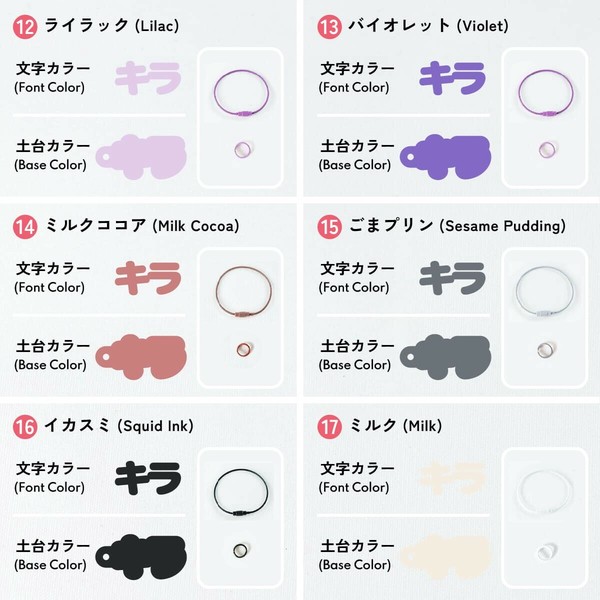600x600 pixels.
Task: Click the number 16 Squid Ink badge
Action: (x=25, y=426)
